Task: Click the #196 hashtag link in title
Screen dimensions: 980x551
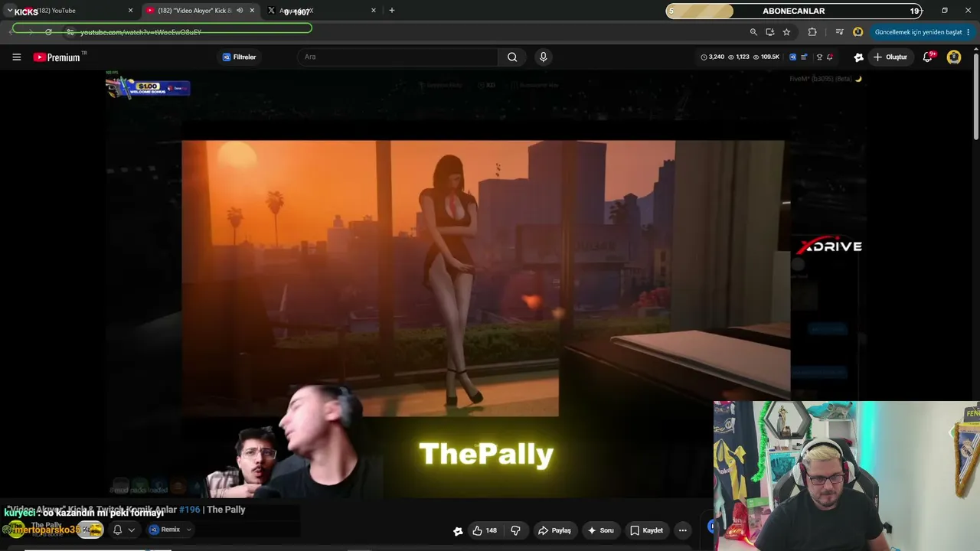Action: (189, 510)
